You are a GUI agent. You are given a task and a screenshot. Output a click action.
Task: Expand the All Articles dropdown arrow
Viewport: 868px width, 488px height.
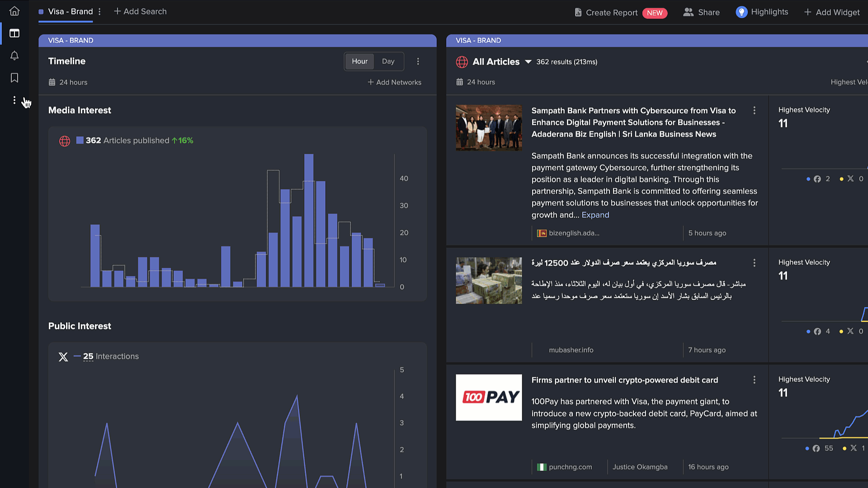tap(528, 62)
